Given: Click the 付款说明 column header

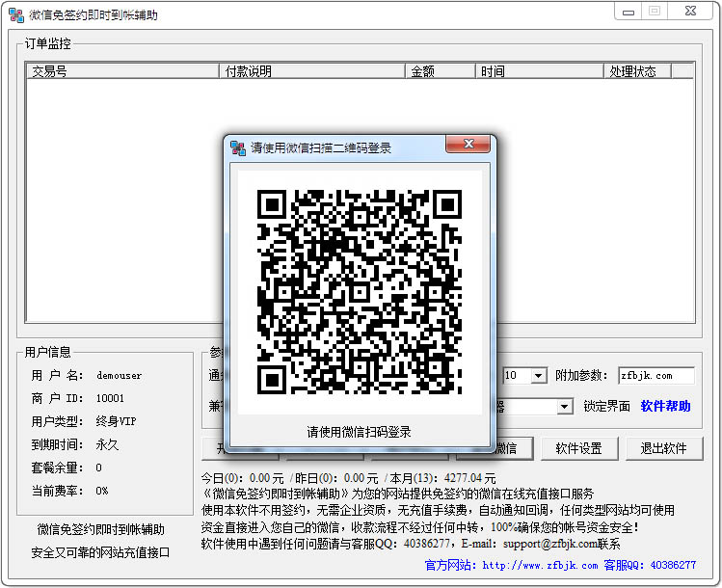Looking at the screenshot, I should pos(311,71).
